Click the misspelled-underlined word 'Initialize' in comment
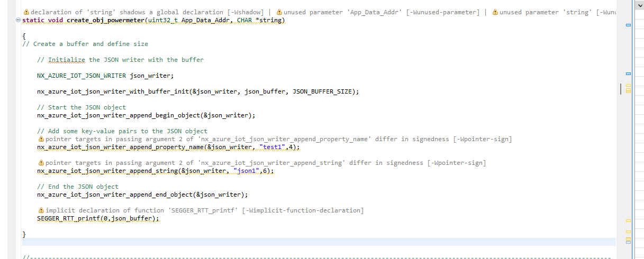 click(67, 60)
